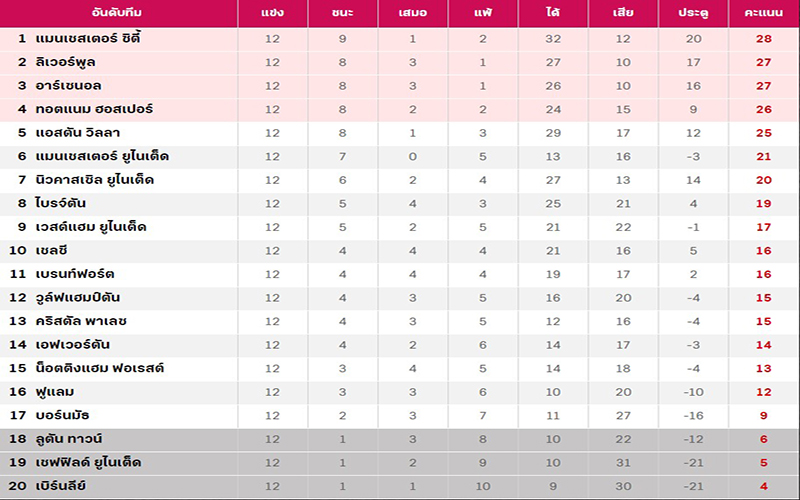800x500 pixels.
Task: Open the ลูตัน ทาวน์ team row
Action: click(x=70, y=439)
